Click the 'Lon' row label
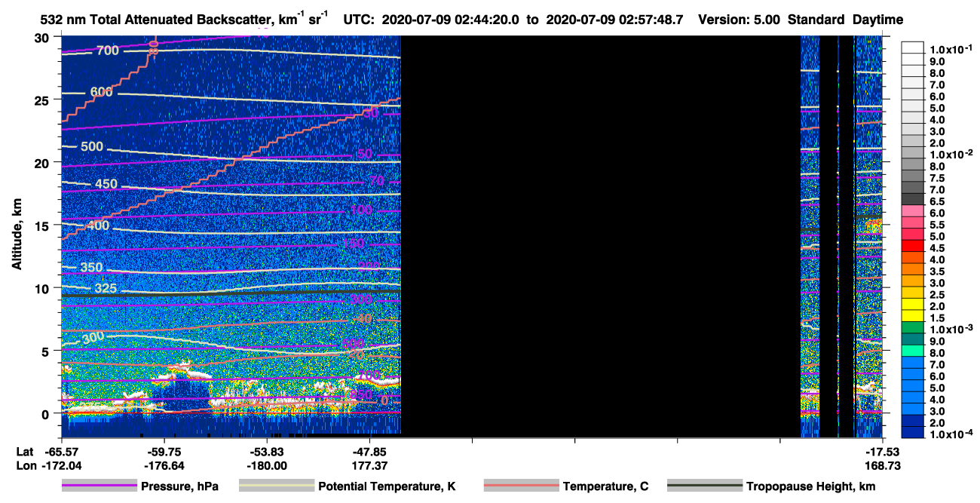The image size is (980, 503). [x=25, y=465]
